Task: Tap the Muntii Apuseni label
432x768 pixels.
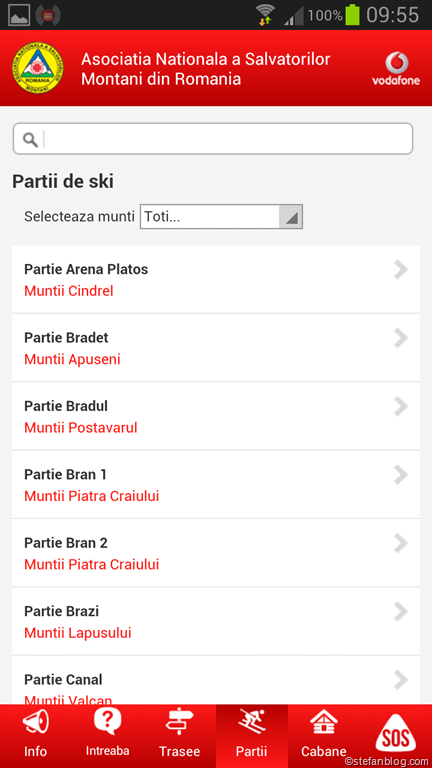Action: tap(72, 360)
